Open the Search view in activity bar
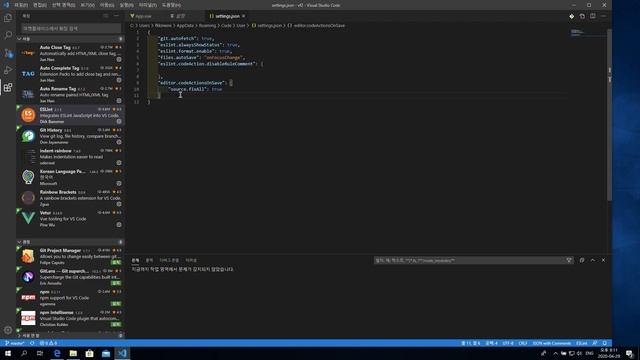This screenshot has width=640, height=360. click(x=8, y=35)
